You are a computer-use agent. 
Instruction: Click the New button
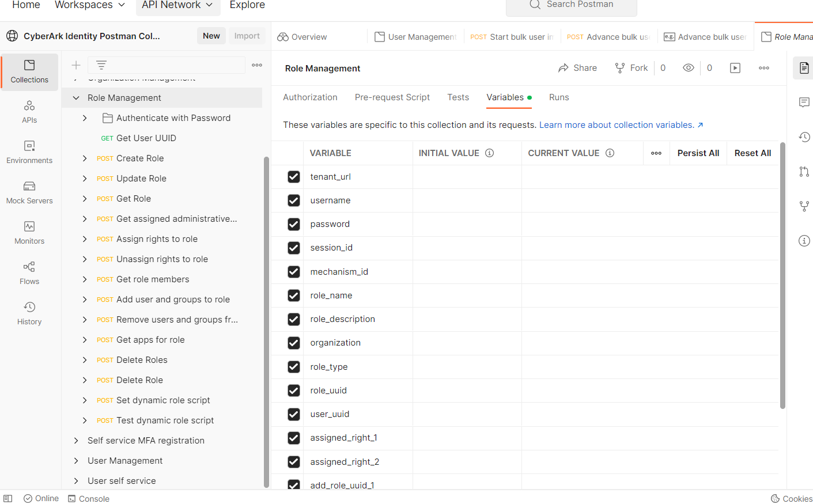coord(211,36)
